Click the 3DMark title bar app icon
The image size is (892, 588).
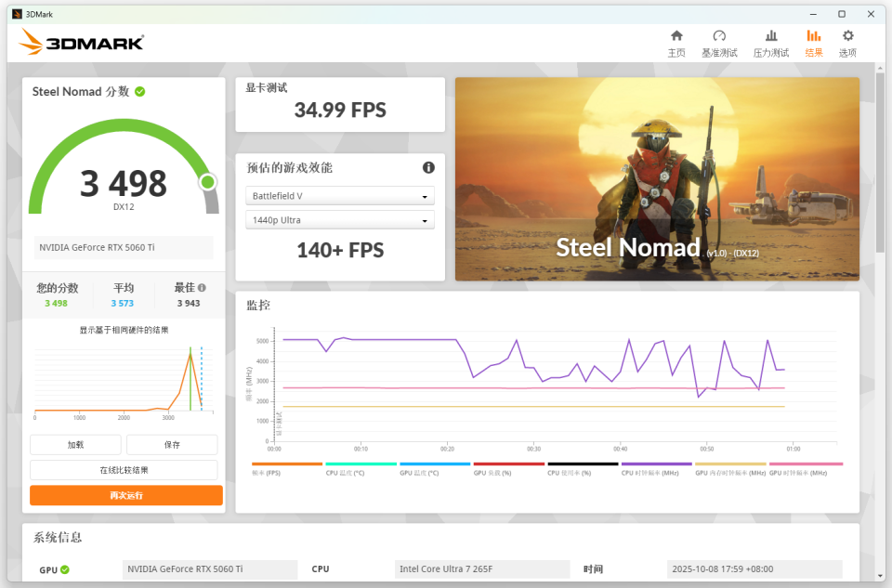pyautogui.click(x=17, y=14)
